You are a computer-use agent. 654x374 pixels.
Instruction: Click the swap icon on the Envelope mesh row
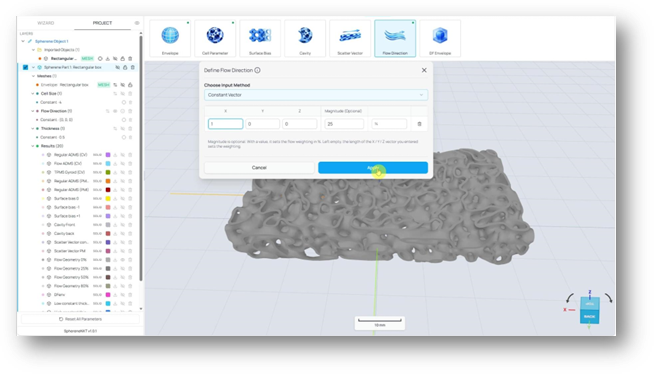point(115,85)
